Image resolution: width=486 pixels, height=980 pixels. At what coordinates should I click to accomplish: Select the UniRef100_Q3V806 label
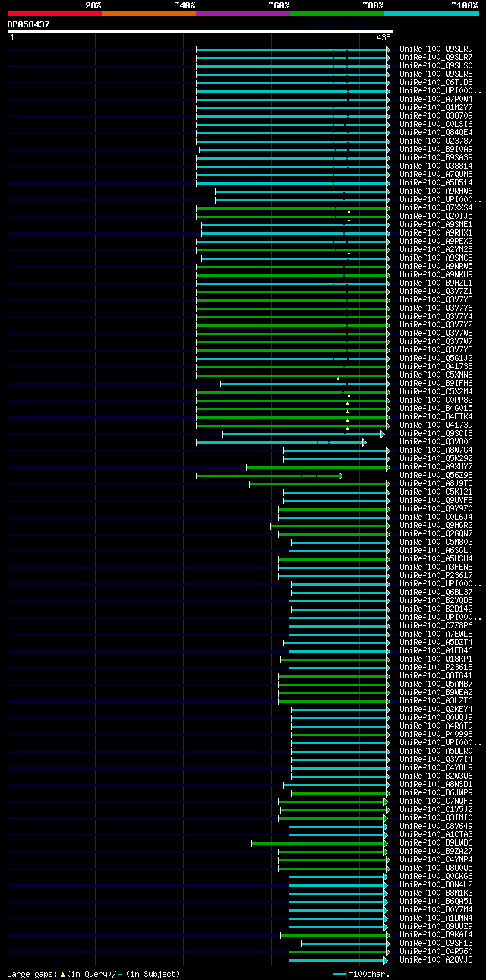point(437,442)
